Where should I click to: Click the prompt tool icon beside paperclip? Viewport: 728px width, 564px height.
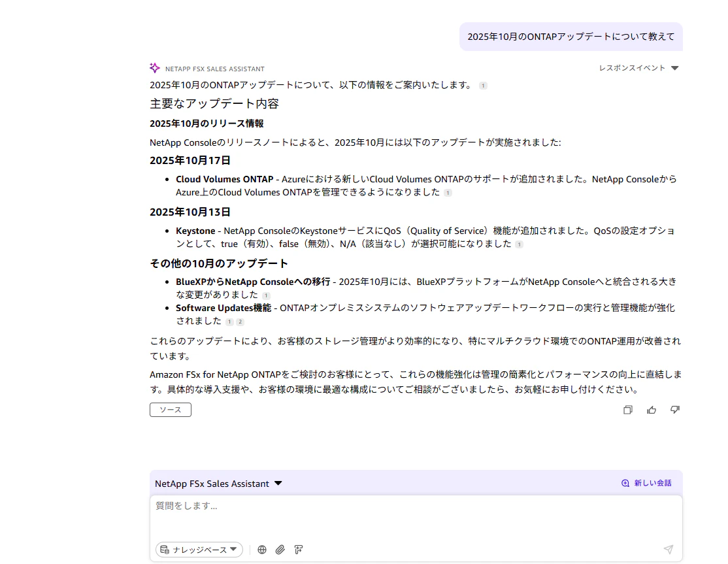point(299,550)
